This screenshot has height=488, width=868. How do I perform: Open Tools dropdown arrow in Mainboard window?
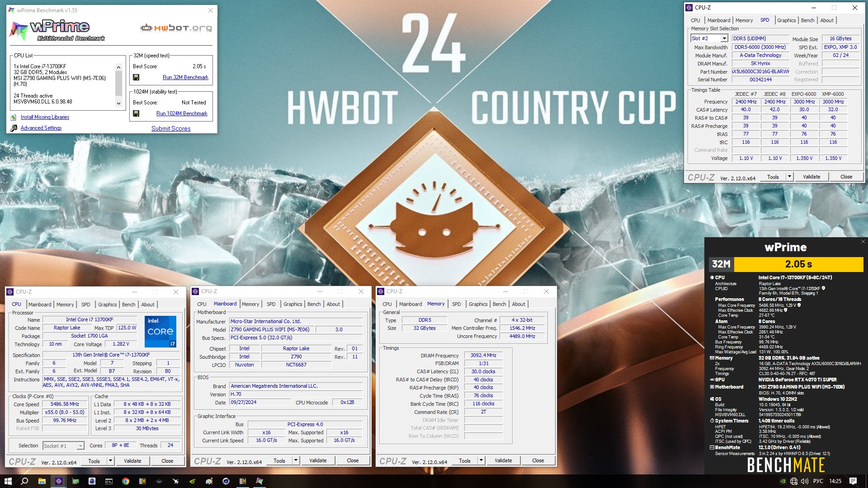296,460
